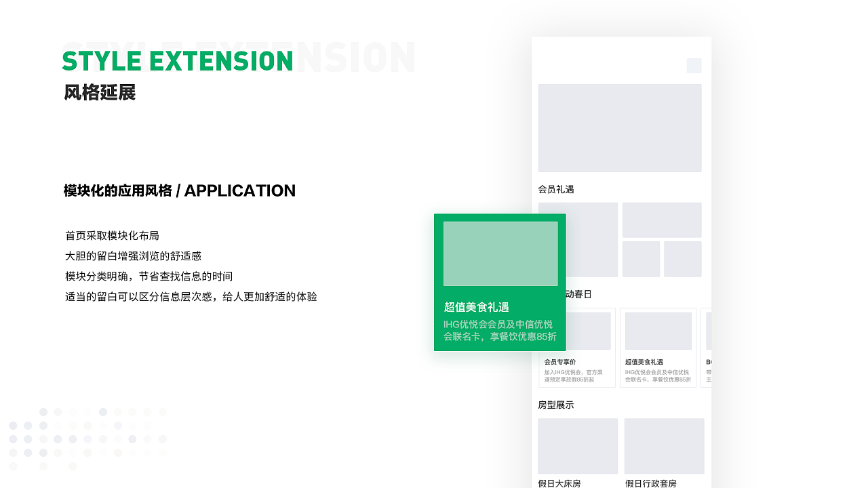
Task: Open the large banner placeholder in the phone mockup
Action: pos(620,128)
